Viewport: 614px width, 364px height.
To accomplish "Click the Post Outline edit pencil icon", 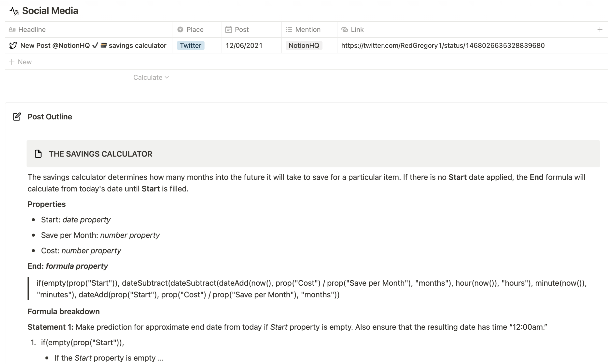I will pyautogui.click(x=17, y=117).
